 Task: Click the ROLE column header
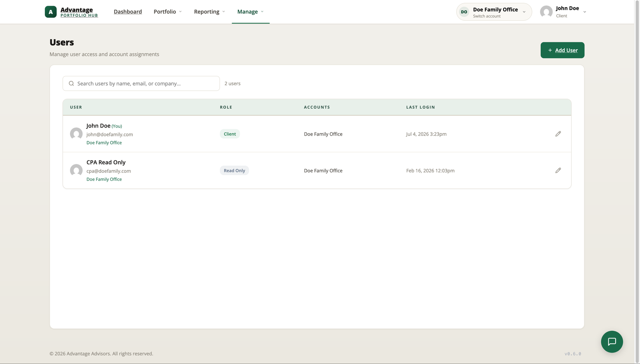(x=226, y=107)
